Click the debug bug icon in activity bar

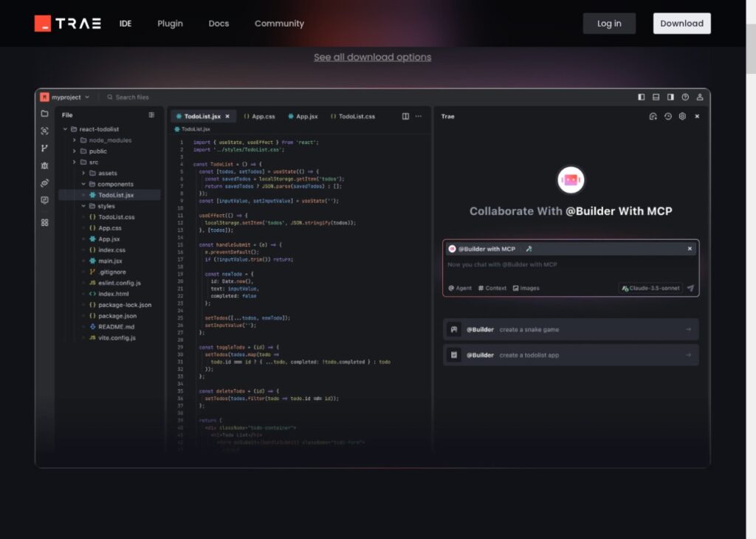44,165
